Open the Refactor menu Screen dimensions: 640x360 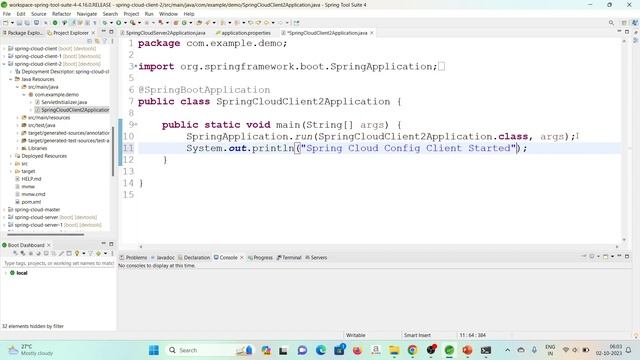click(62, 14)
